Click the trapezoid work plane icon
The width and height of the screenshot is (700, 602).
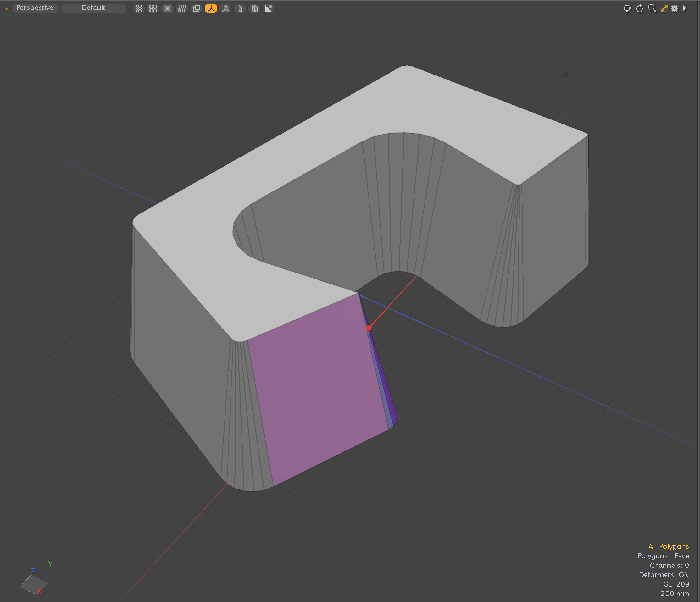(x=226, y=8)
